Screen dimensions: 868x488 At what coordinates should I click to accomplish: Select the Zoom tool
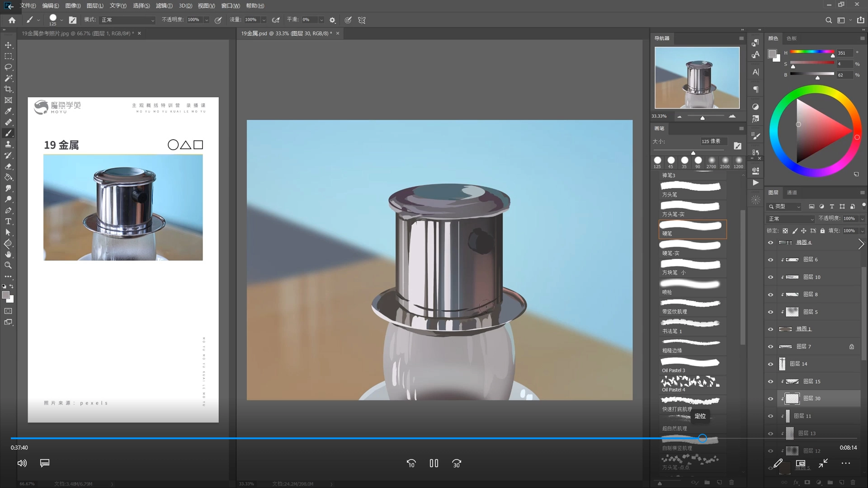click(x=8, y=265)
